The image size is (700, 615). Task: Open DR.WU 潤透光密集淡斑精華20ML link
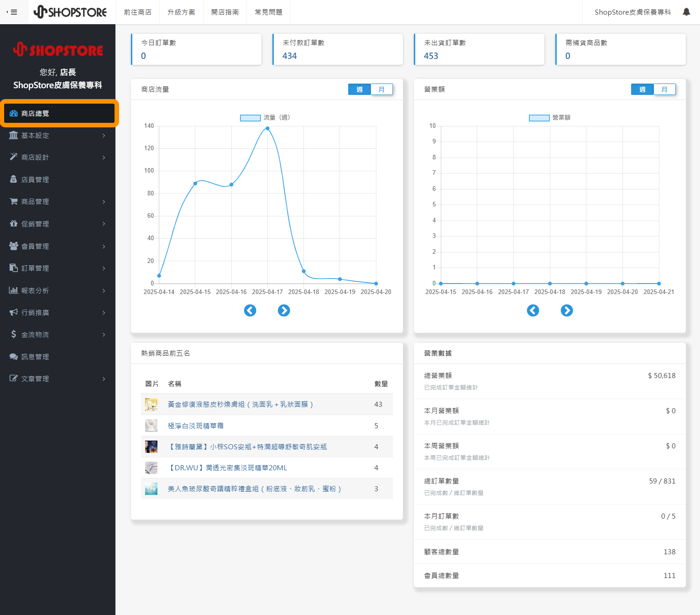pyautogui.click(x=227, y=468)
